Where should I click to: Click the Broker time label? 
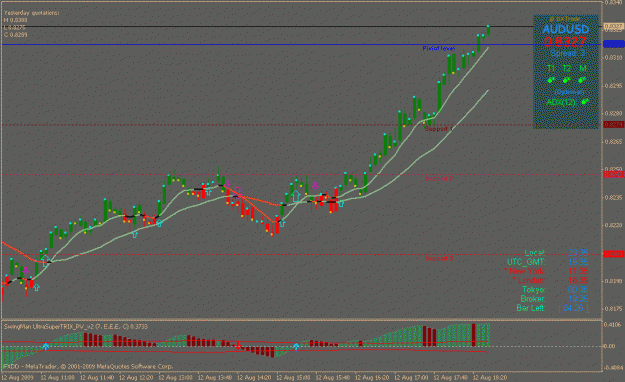(533, 299)
